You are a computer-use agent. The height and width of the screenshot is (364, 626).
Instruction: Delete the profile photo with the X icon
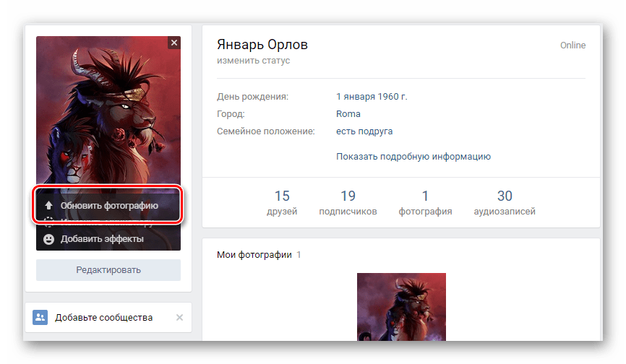click(x=174, y=43)
